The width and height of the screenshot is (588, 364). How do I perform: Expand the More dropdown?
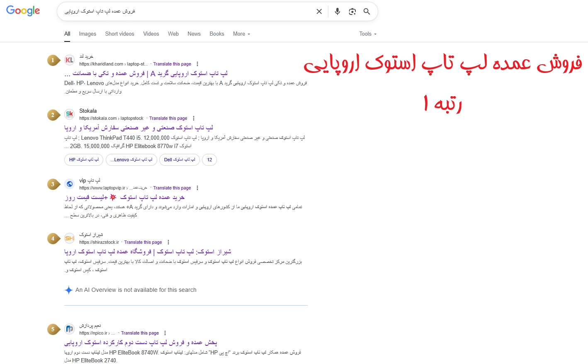(x=241, y=34)
